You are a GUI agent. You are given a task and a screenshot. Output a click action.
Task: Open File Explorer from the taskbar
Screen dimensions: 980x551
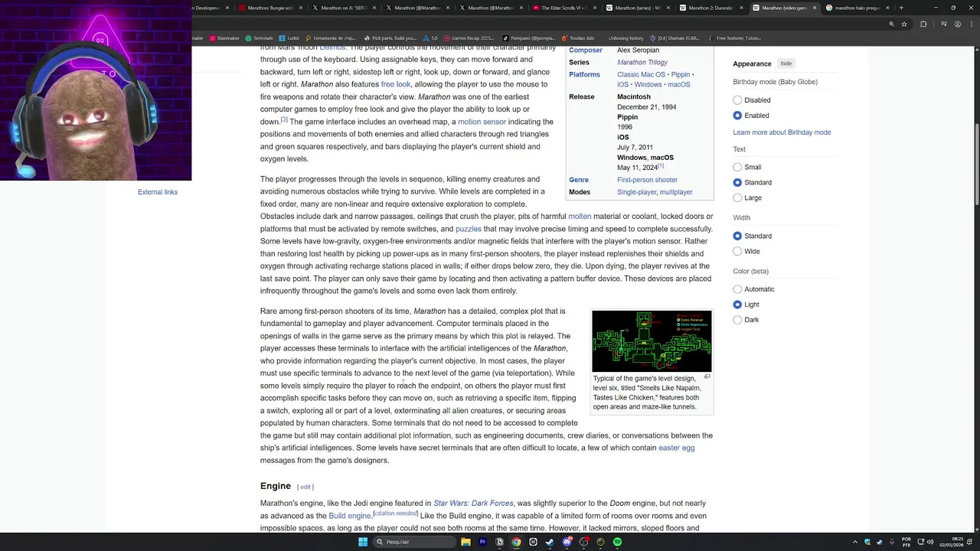(465, 542)
